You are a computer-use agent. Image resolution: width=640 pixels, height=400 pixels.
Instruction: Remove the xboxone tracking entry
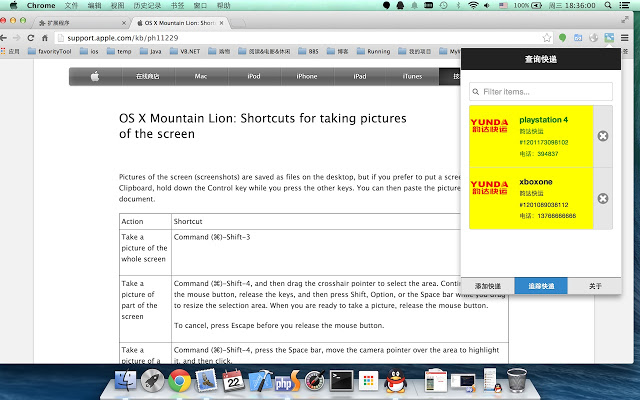[603, 198]
